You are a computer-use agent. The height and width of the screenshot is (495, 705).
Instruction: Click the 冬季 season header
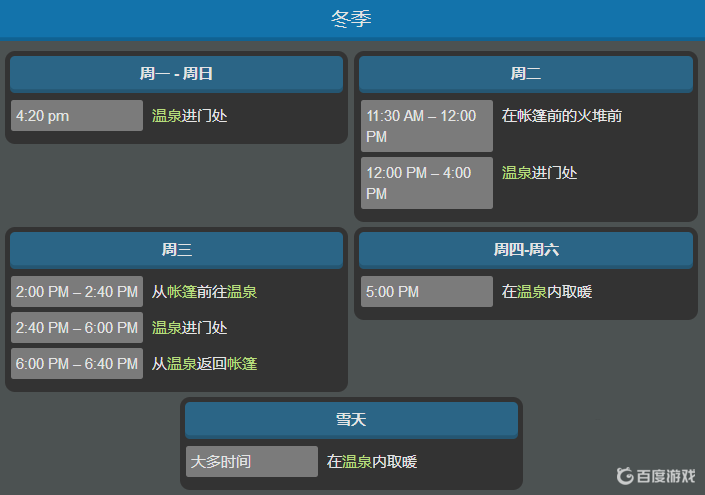pyautogui.click(x=352, y=19)
